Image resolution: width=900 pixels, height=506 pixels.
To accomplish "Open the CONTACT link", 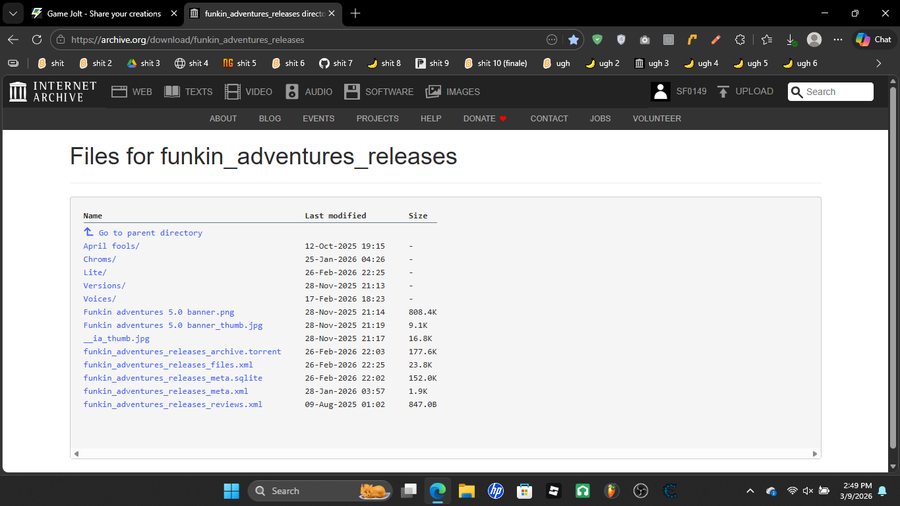I will (549, 118).
